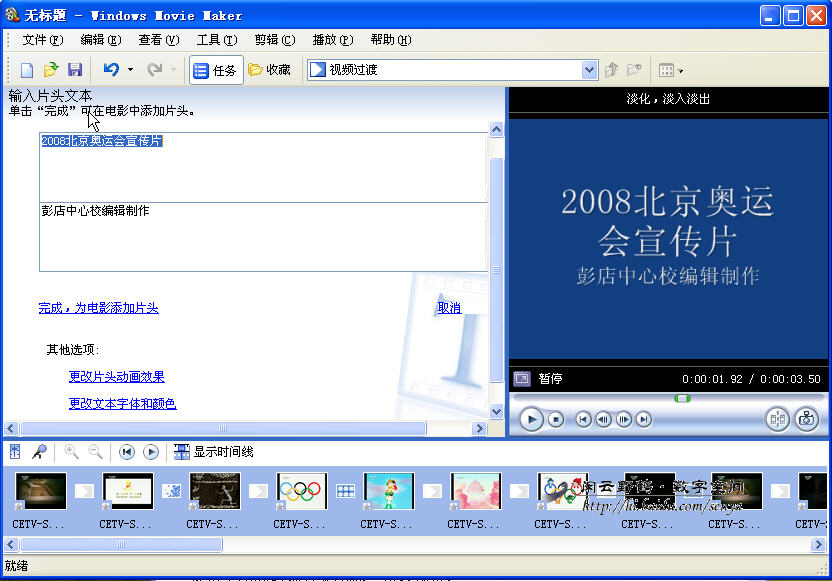832x581 pixels.
Task: Click the 取消 cancel link
Action: (x=449, y=308)
